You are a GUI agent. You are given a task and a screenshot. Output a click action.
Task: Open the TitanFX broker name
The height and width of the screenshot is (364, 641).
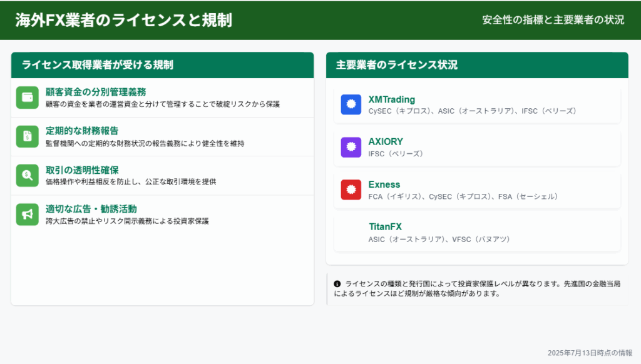click(385, 227)
